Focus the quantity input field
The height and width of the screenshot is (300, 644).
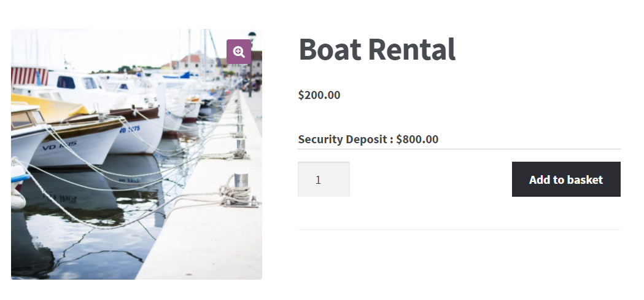pos(324,180)
